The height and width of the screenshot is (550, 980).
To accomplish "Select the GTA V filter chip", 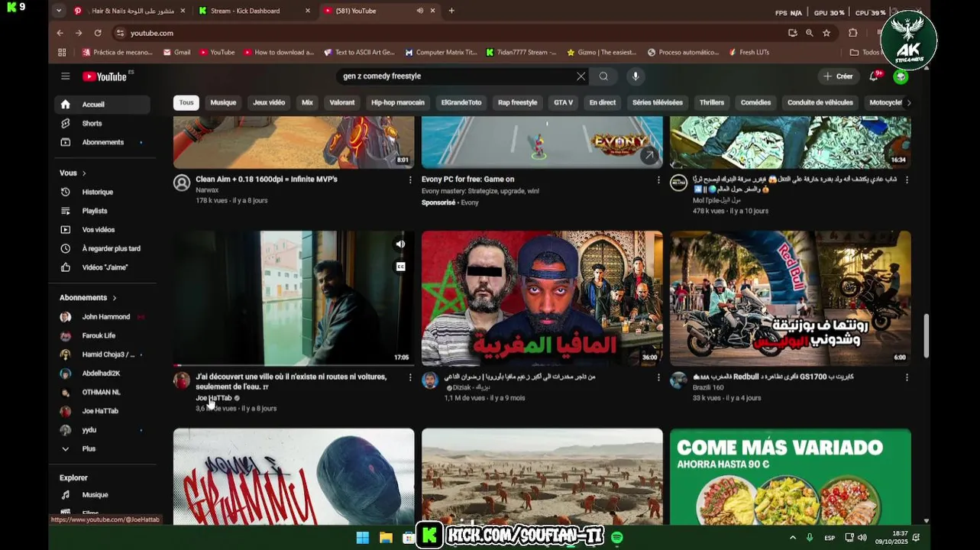I will click(x=563, y=102).
